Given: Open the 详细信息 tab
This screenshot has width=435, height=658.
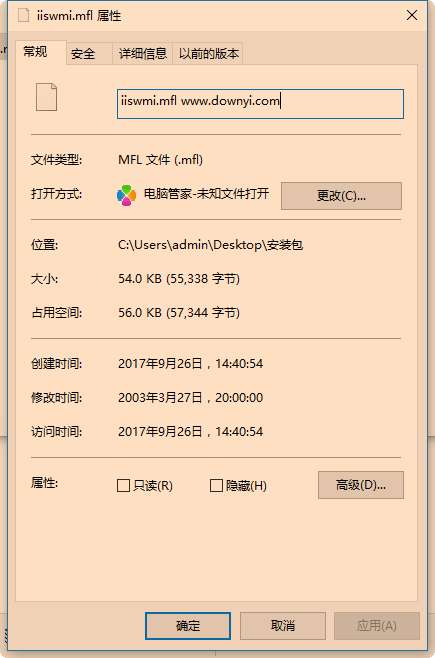Looking at the screenshot, I should coord(143,54).
